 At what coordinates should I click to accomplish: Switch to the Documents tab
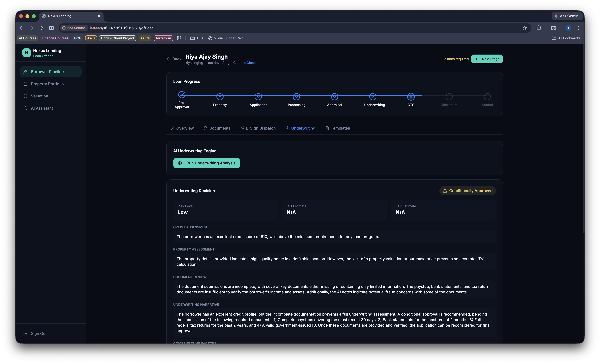[x=217, y=128]
